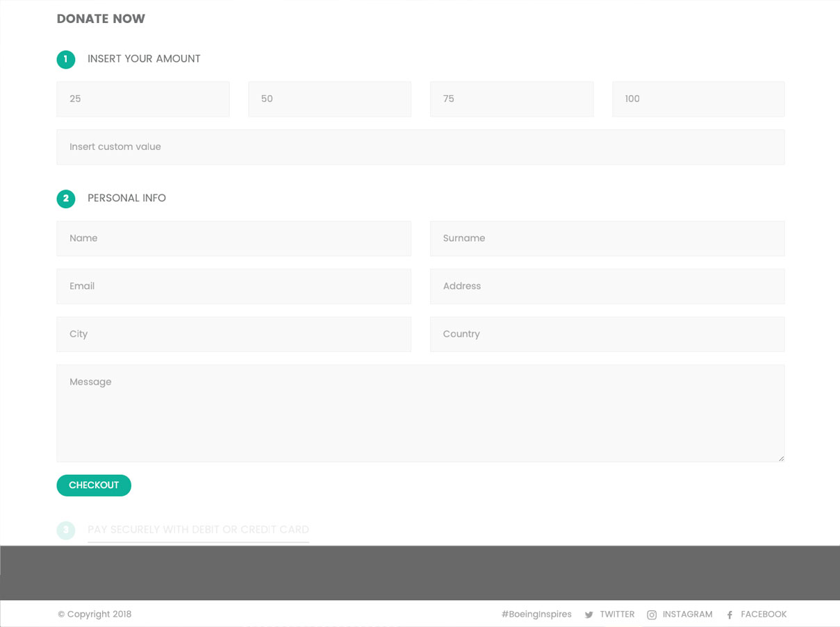
Task: Click the Instagram camera icon
Action: [652, 615]
